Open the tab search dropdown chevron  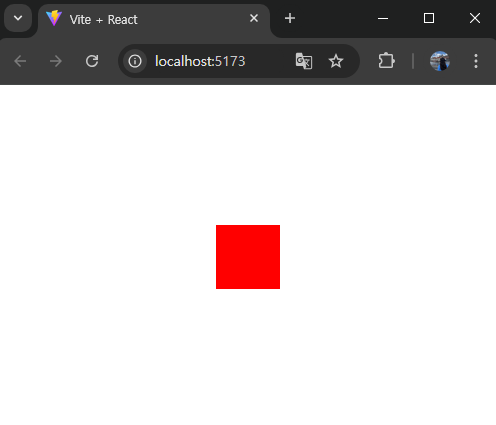(x=18, y=18)
